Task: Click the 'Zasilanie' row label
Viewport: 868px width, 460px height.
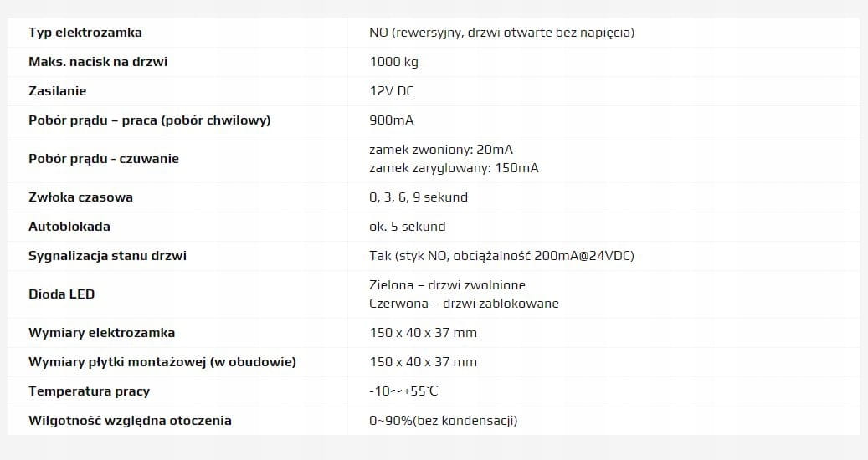Action: coord(57,90)
